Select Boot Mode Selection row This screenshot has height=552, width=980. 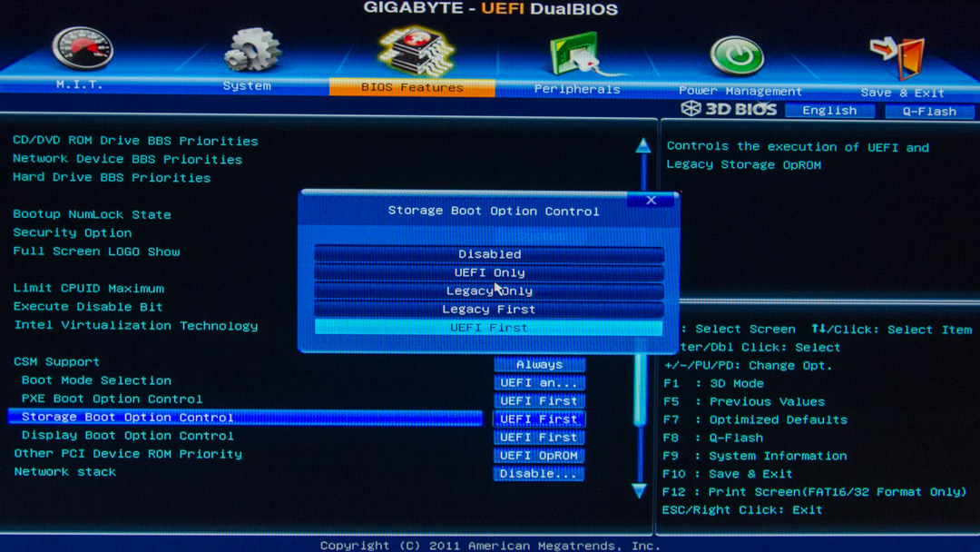pyautogui.click(x=96, y=380)
